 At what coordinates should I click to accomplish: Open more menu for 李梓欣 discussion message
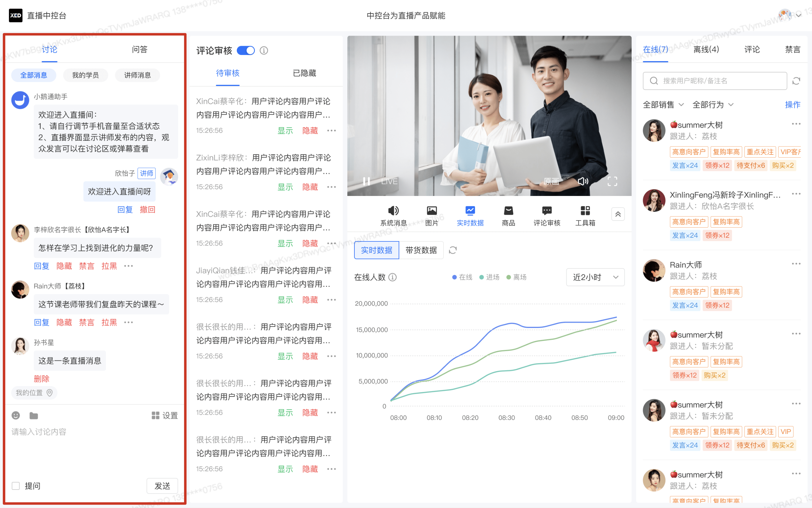[128, 266]
